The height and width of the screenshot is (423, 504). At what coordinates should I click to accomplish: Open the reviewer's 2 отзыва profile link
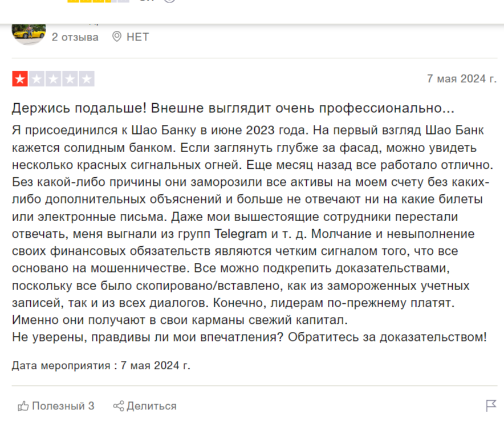74,37
